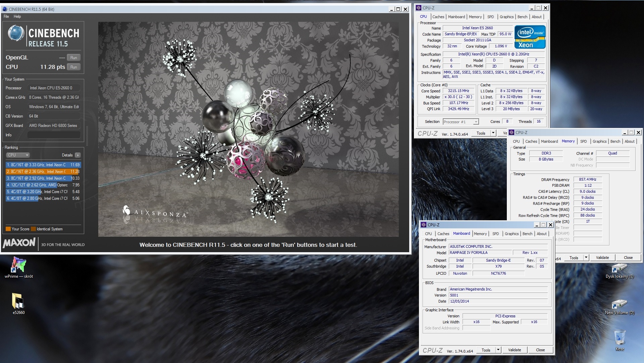This screenshot has width=644, height=363.
Task: Run the OpenGL test in Cinebench
Action: 74,58
